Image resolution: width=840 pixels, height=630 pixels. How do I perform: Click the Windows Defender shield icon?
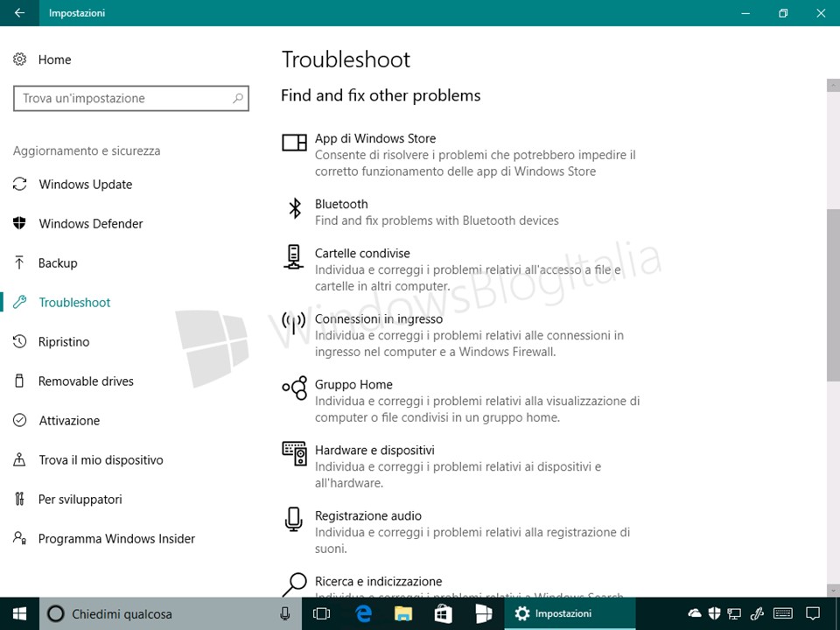click(20, 223)
